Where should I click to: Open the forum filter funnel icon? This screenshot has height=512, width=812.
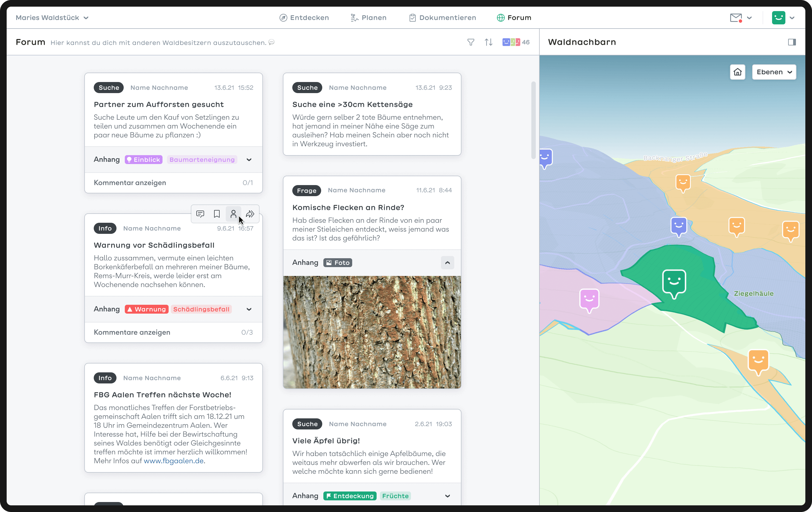pyautogui.click(x=471, y=42)
